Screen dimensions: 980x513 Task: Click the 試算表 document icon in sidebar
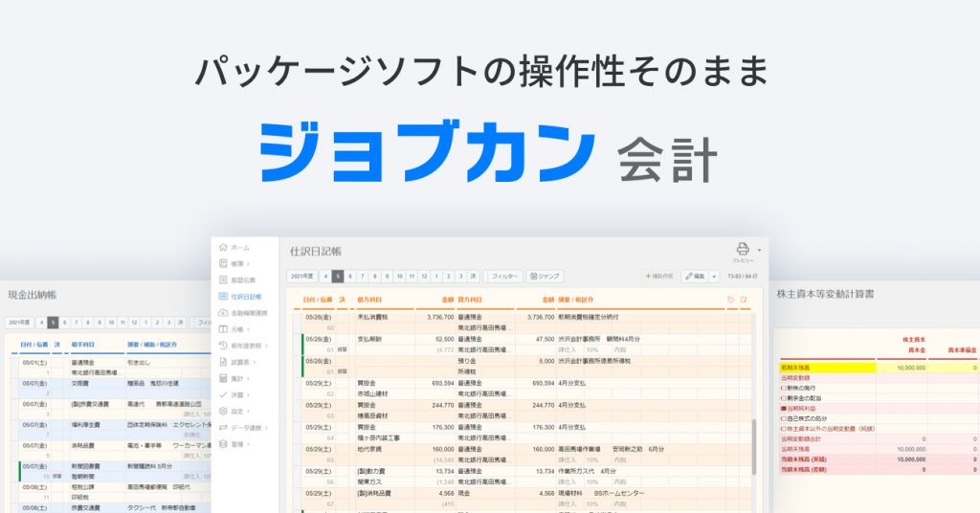pyautogui.click(x=223, y=362)
